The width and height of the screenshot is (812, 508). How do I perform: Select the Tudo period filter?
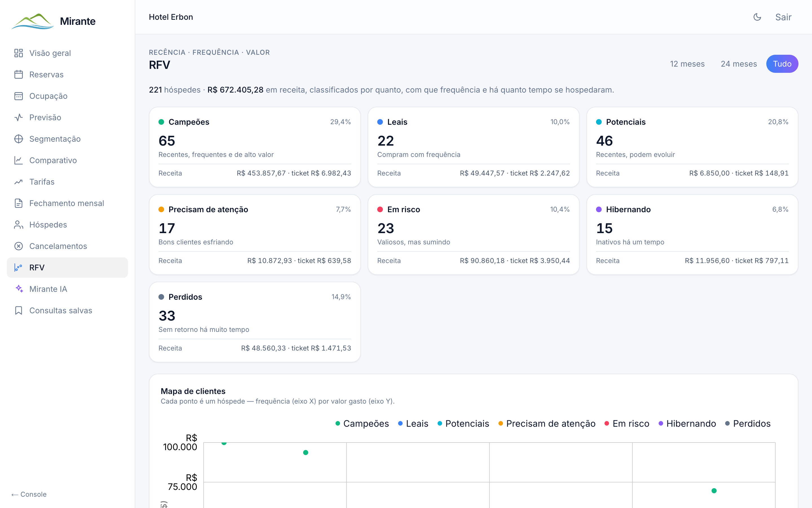(x=782, y=64)
